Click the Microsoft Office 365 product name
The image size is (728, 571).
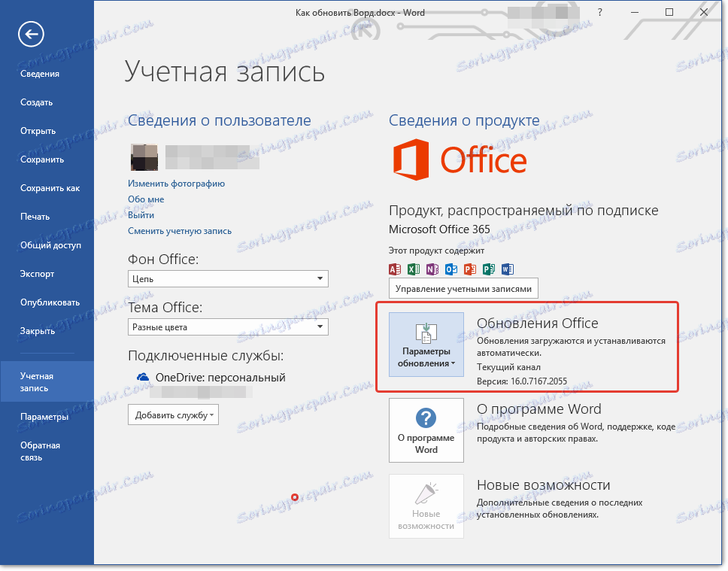point(439,229)
